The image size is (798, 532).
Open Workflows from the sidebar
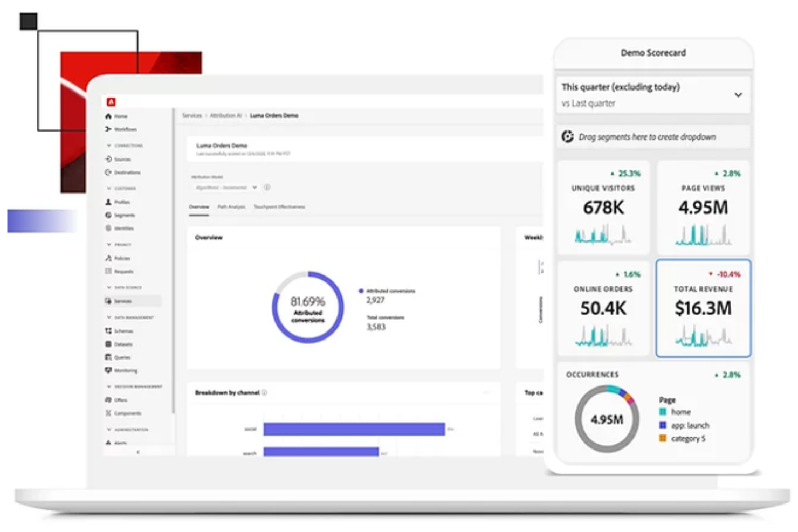click(123, 129)
